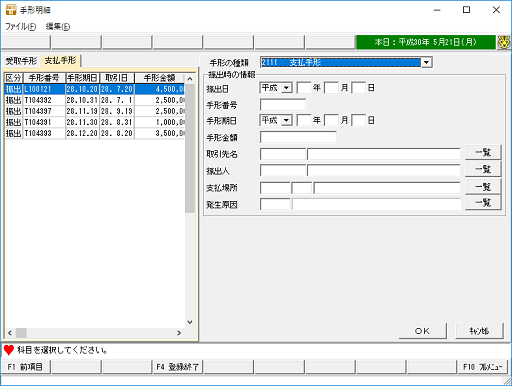
Task: Open the ファイル menu
Action: click(x=21, y=27)
